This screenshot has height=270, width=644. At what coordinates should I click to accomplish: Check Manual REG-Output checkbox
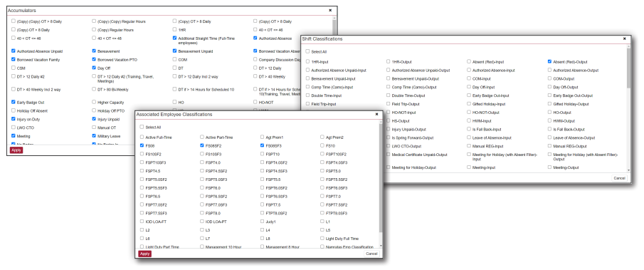click(x=549, y=146)
